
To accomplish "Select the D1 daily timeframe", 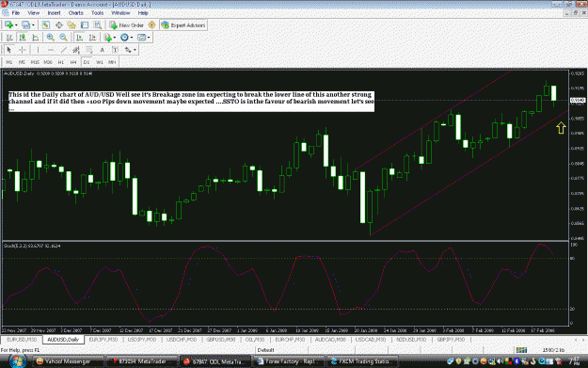I will (x=87, y=62).
